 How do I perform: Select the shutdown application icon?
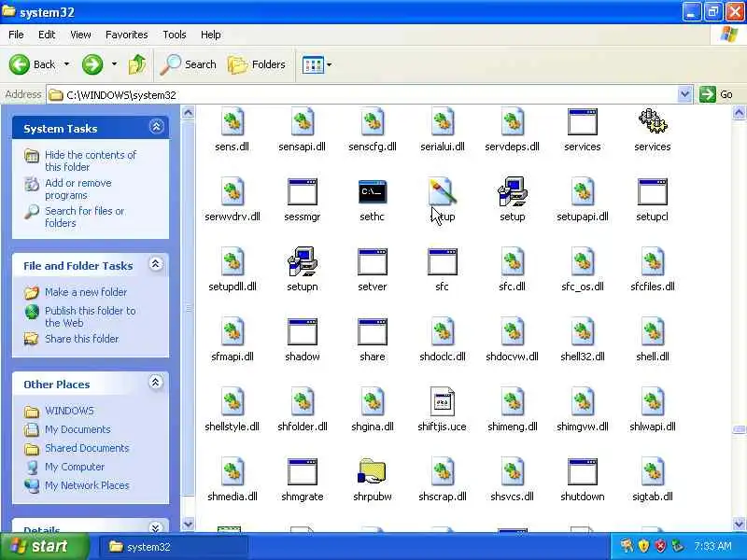coord(582,471)
